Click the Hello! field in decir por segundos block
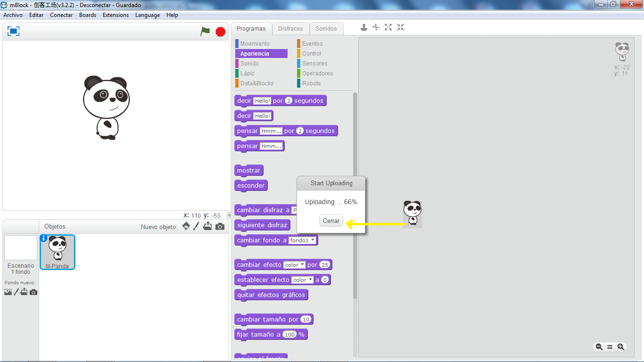This screenshot has width=644, height=362. pos(262,101)
